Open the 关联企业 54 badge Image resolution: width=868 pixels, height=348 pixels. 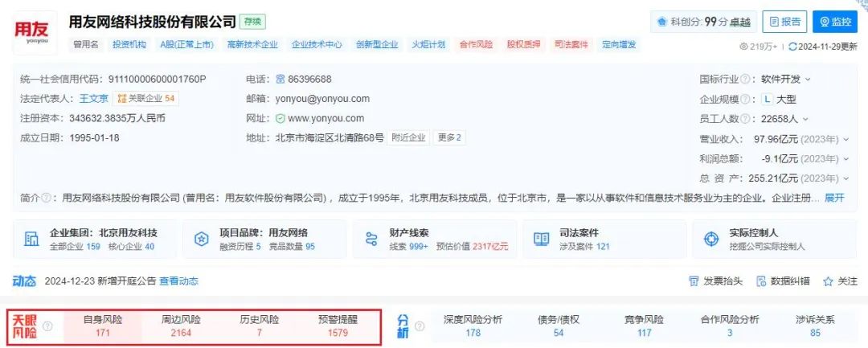pyautogui.click(x=146, y=99)
